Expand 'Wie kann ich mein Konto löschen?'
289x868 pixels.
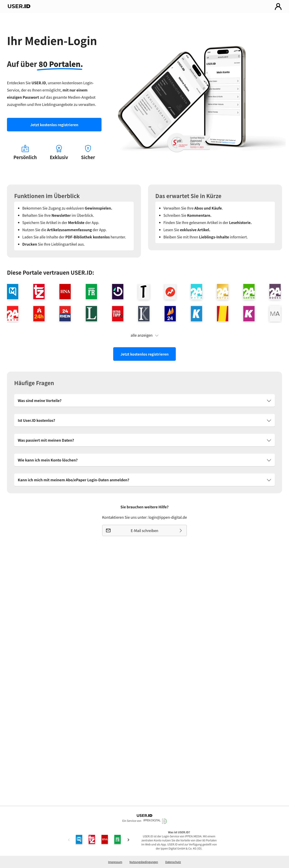144,460
